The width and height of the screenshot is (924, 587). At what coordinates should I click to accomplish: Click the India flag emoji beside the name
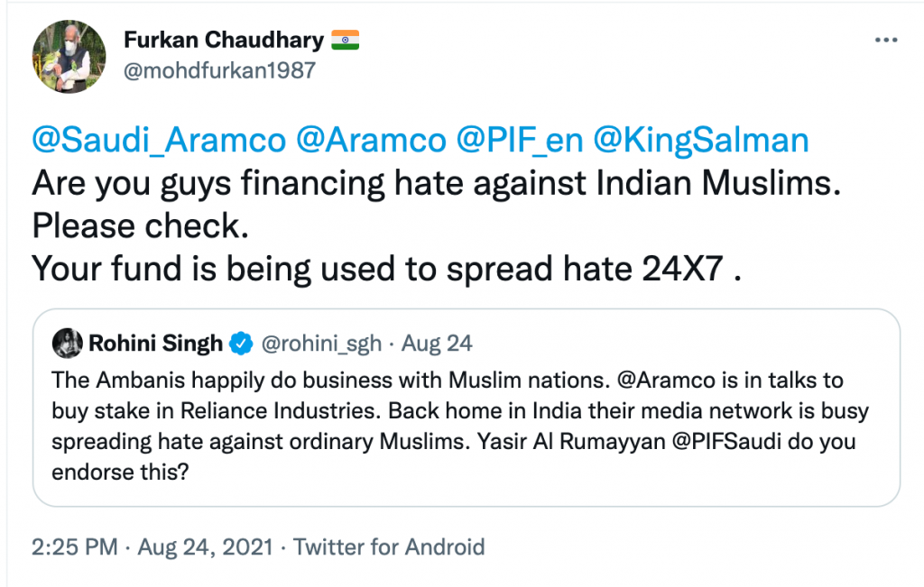coord(346,40)
